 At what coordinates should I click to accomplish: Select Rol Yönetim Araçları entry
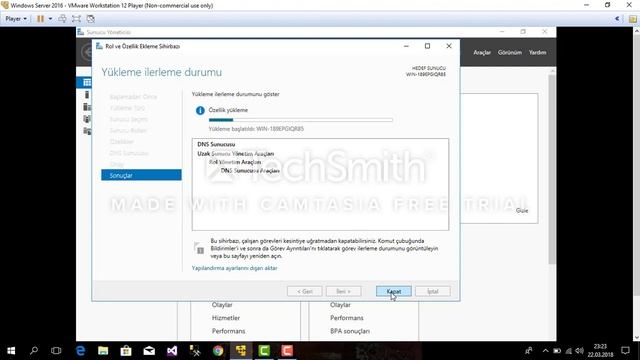[235, 162]
